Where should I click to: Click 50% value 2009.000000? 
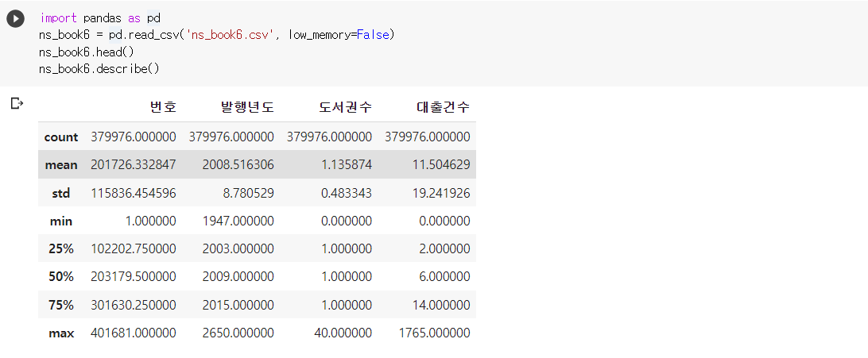[x=236, y=277]
